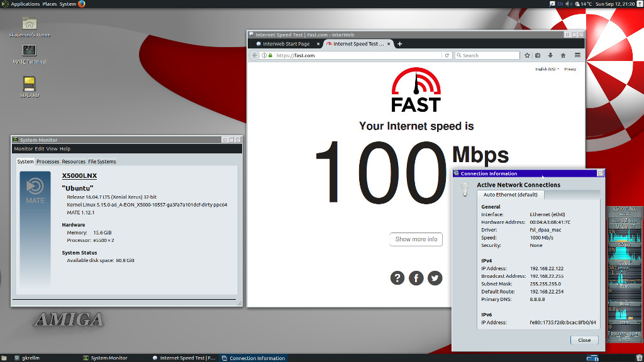
Task: Expand the English (US) language dropdown
Action: click(x=547, y=69)
